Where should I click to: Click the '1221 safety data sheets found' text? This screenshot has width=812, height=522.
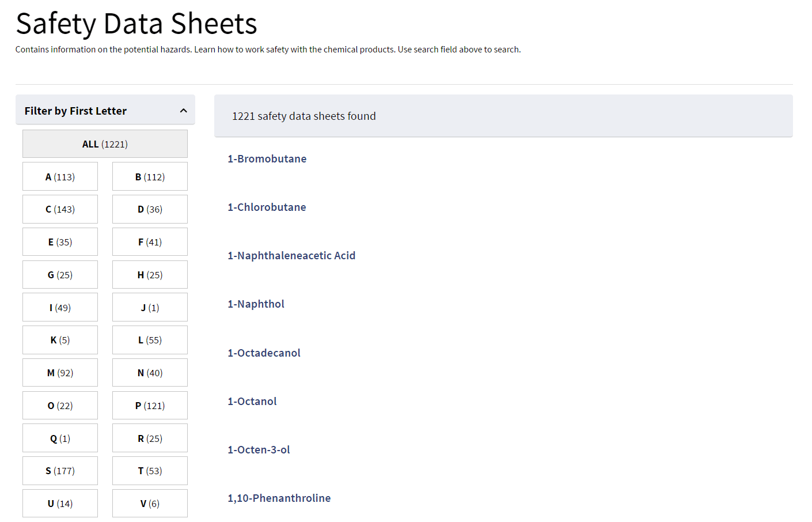[304, 116]
